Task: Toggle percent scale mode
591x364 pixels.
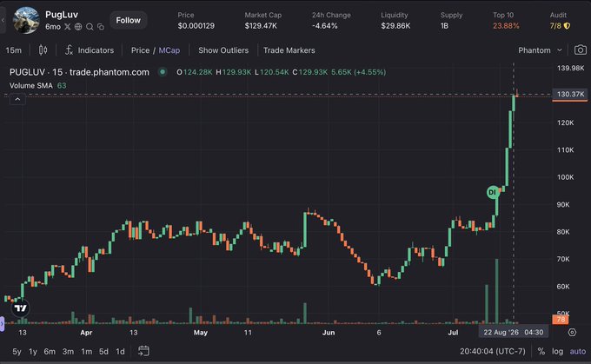Action: (x=541, y=351)
